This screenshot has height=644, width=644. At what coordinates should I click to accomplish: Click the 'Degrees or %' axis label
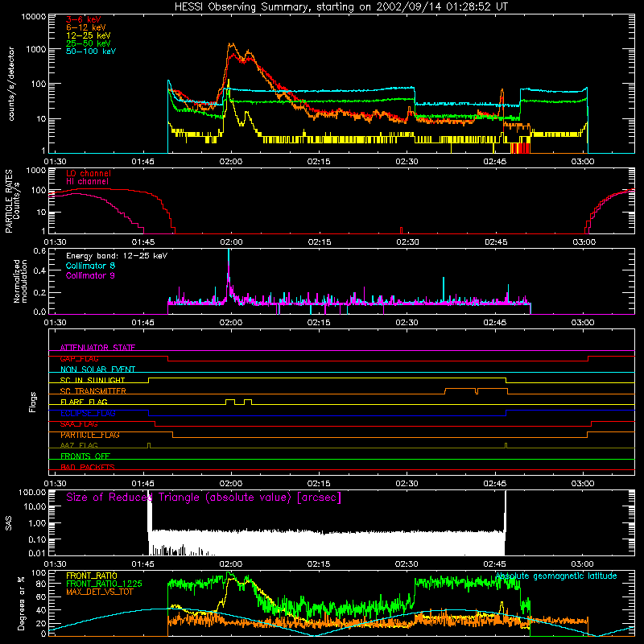point(21,603)
